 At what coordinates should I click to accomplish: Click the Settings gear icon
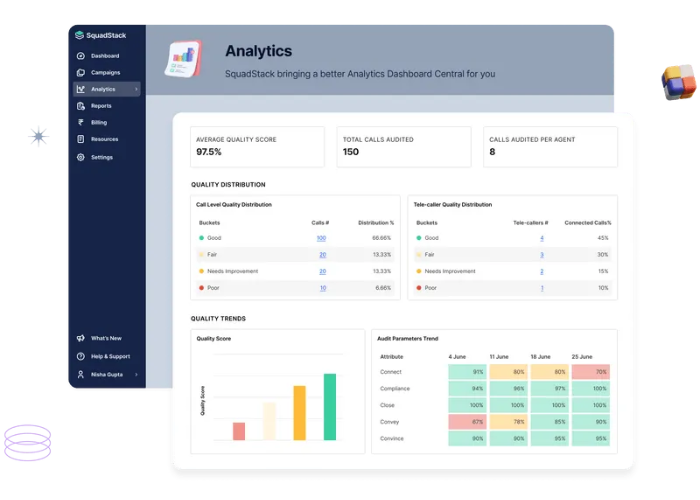[81, 157]
